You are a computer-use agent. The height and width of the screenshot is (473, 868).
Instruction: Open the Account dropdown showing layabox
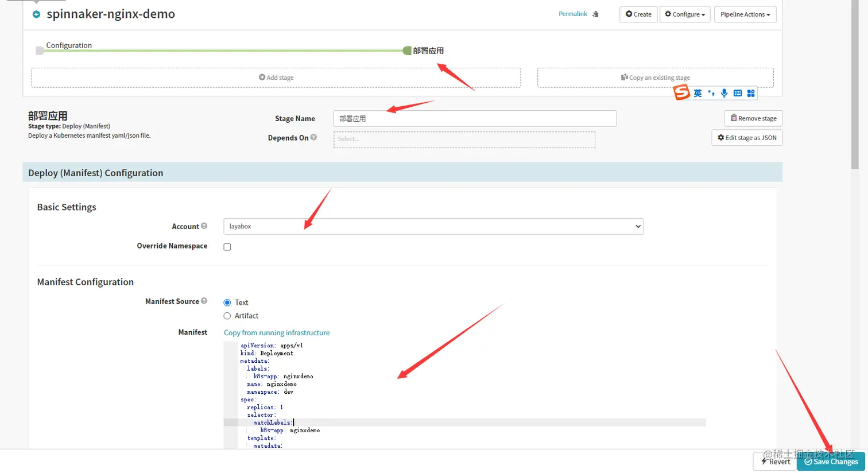pyautogui.click(x=433, y=226)
